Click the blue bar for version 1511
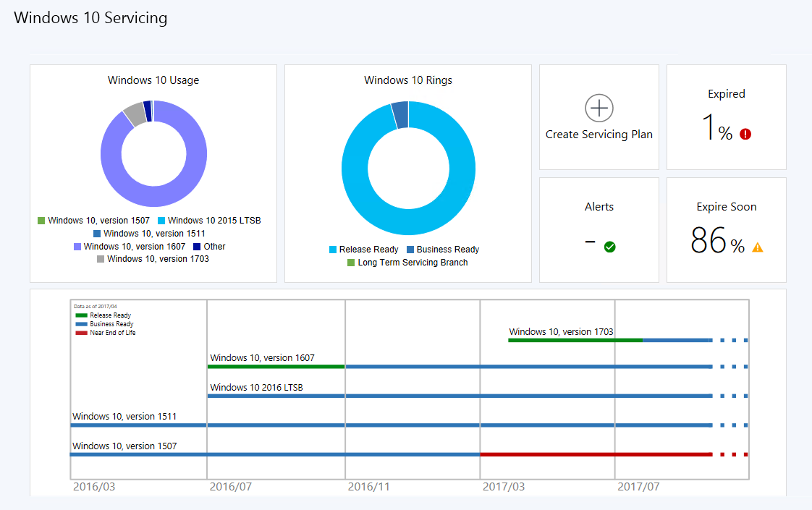Screen dimensions: 812x510 click(392, 425)
